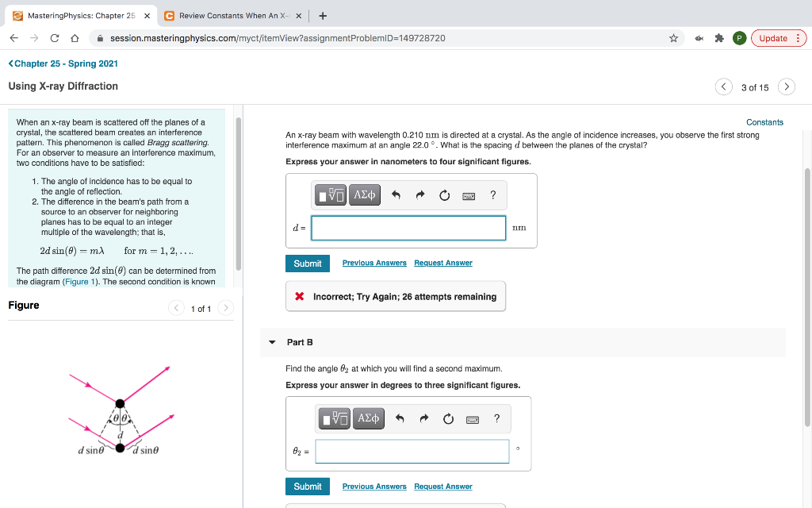812x508 pixels.
Task: Click inside the d= answer input field
Action: (x=408, y=228)
